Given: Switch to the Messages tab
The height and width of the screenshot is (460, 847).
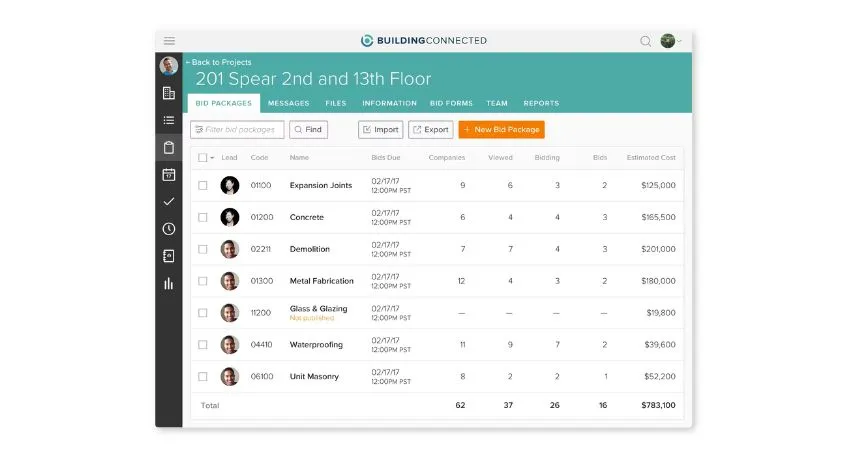Looking at the screenshot, I should (288, 103).
